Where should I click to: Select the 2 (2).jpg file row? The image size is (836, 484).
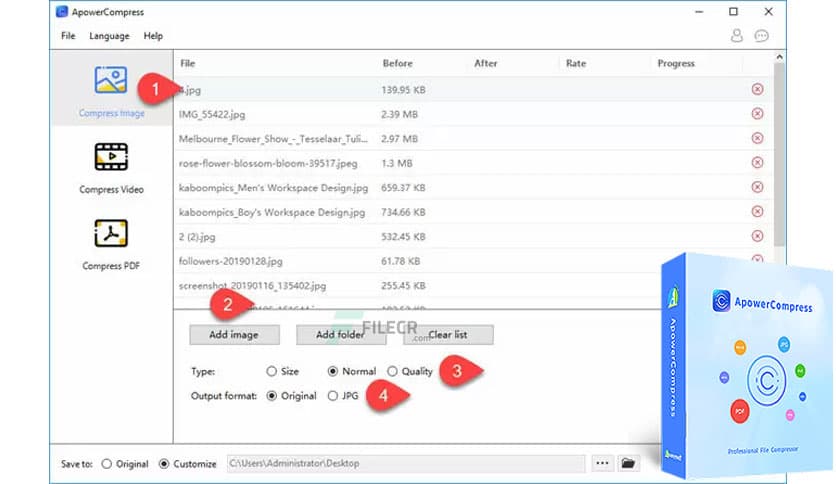473,237
